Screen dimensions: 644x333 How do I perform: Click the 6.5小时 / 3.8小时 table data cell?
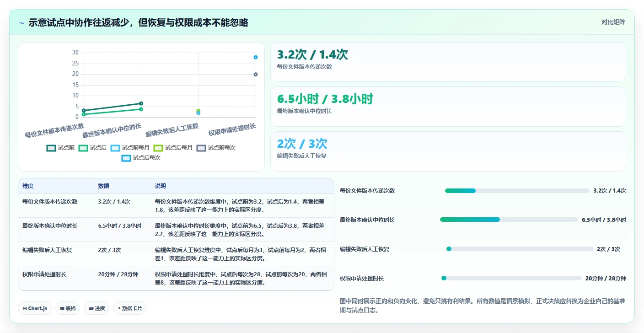[x=122, y=230]
